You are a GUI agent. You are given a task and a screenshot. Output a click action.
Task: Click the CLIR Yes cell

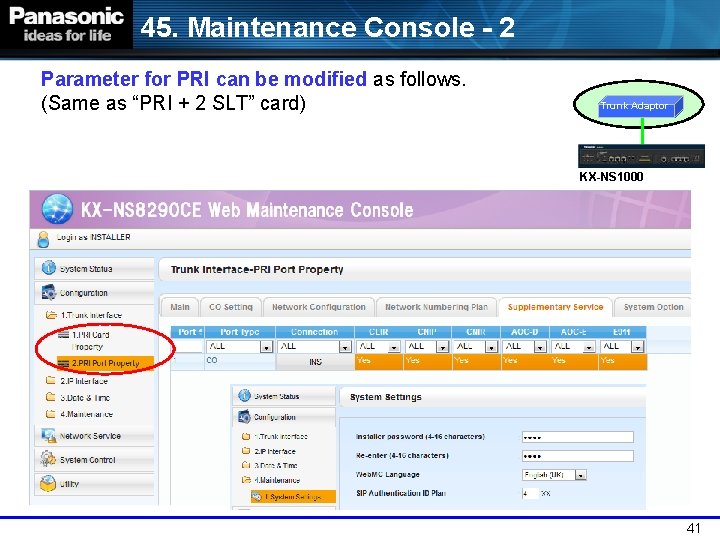pyautogui.click(x=379, y=362)
